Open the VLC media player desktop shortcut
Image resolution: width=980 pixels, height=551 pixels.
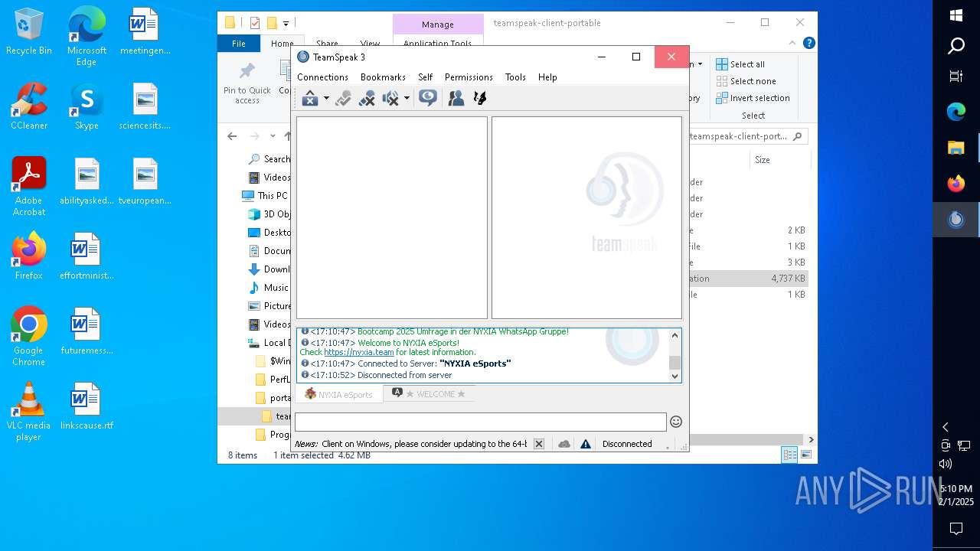click(x=29, y=412)
